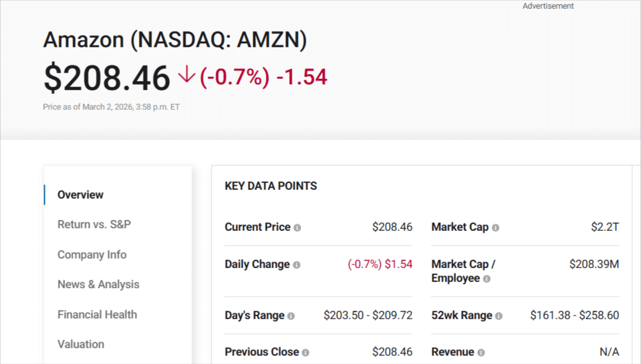Click the Day's Range info icon

tap(291, 315)
